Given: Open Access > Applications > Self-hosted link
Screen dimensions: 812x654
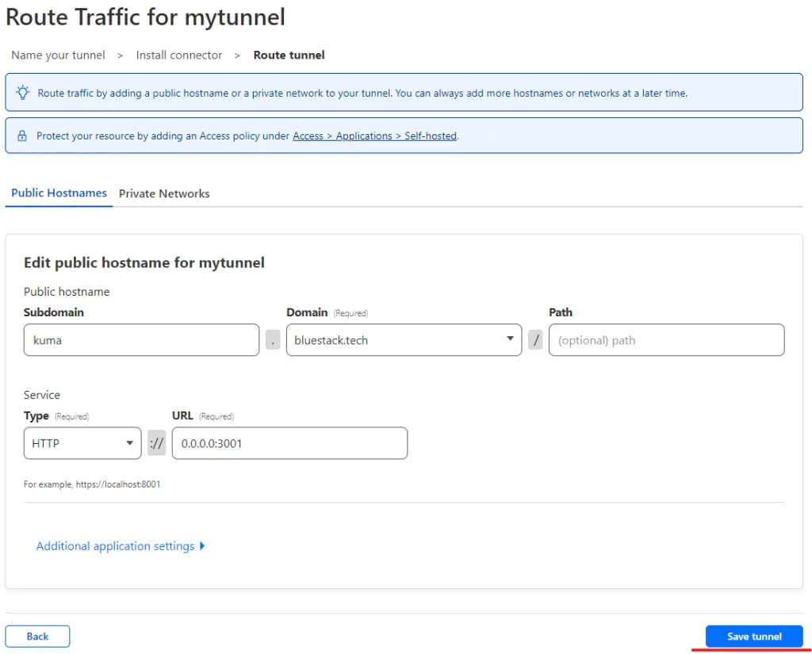Looking at the screenshot, I should 375,136.
